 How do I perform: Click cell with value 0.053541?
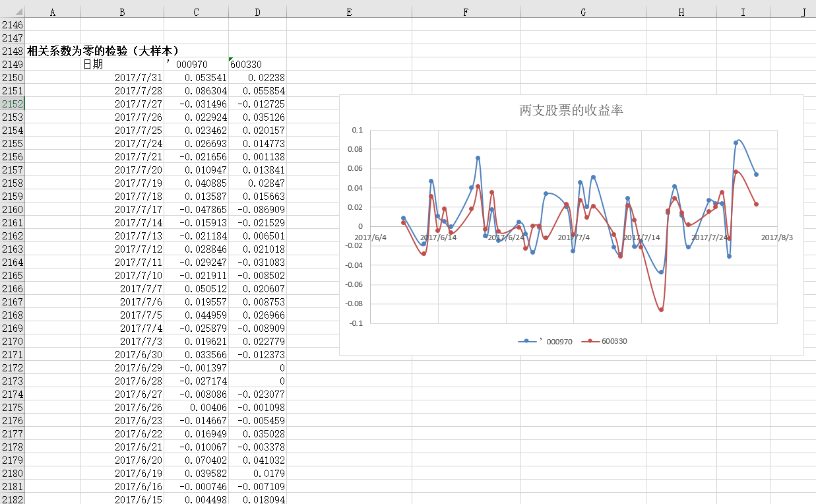click(x=197, y=77)
